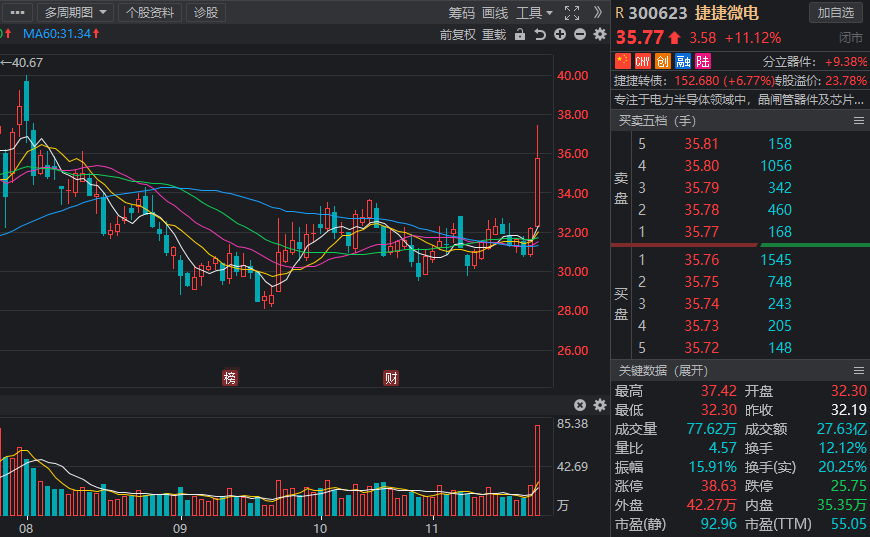
Task: Open main chart settings gear
Action: tap(600, 34)
